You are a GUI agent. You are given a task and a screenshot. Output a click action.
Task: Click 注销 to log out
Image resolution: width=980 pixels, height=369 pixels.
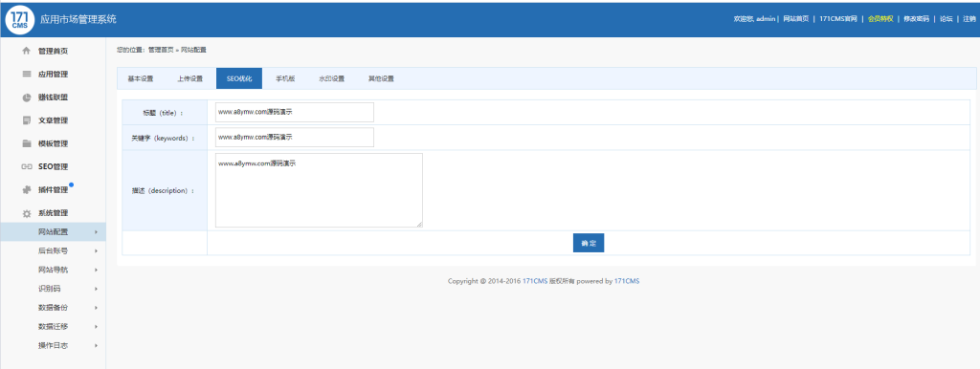(969, 19)
